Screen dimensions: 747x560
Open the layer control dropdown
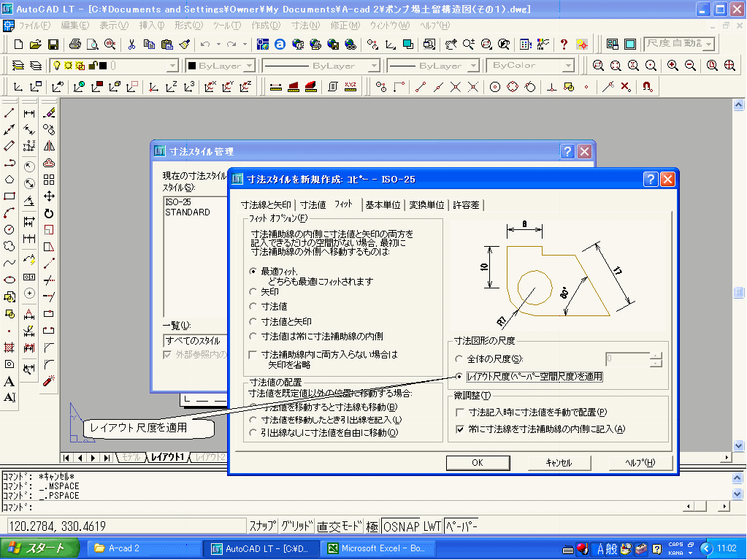173,65
